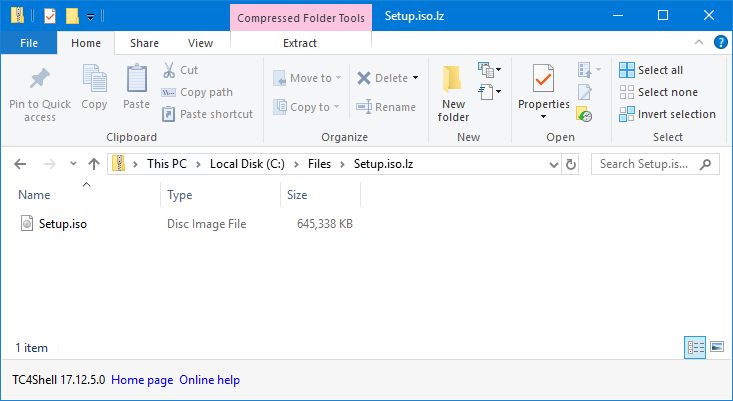This screenshot has width=733, height=401.
Task: Expand the Delete dropdown arrow
Action: coord(416,78)
